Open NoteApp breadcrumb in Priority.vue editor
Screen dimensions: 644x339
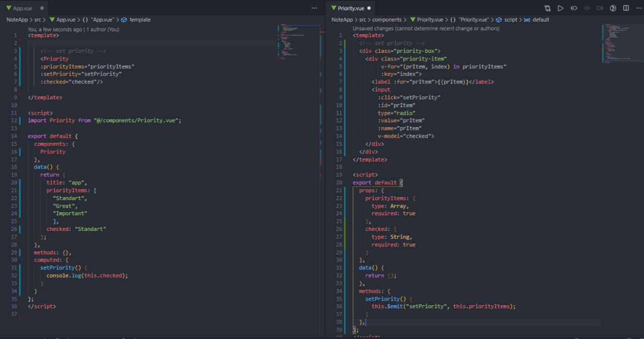342,20
